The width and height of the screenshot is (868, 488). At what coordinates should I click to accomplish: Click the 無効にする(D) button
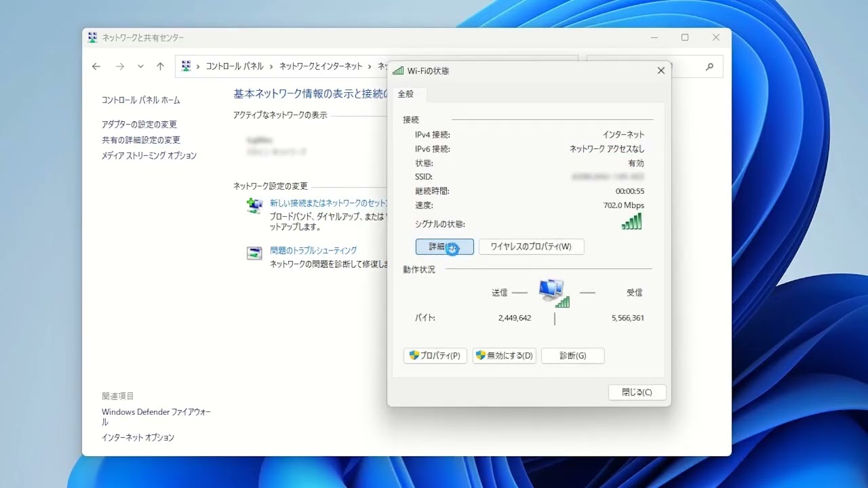click(504, 356)
